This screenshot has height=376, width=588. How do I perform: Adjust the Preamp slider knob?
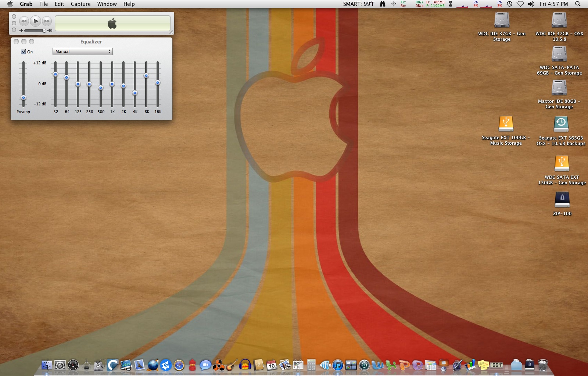coord(24,98)
